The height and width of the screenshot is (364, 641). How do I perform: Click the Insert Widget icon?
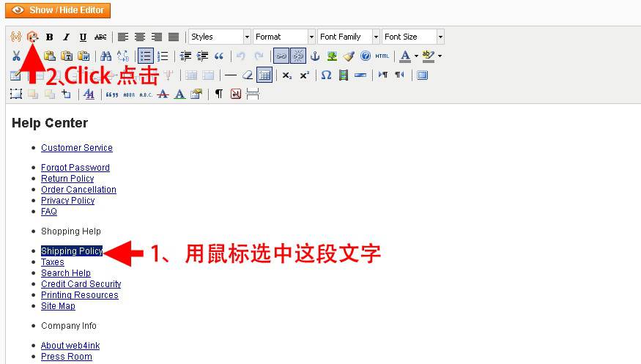tap(33, 37)
